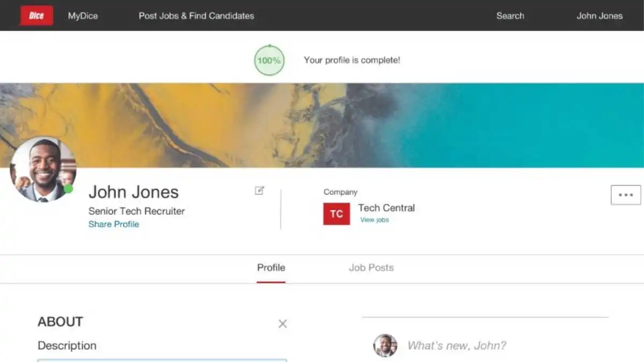Click the green online status indicator

(69, 188)
